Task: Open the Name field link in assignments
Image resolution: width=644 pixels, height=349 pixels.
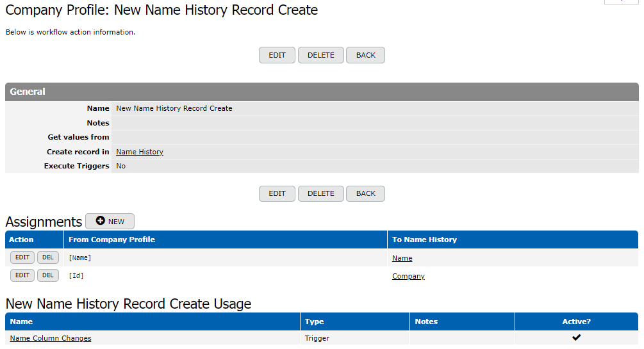Action: 402,258
